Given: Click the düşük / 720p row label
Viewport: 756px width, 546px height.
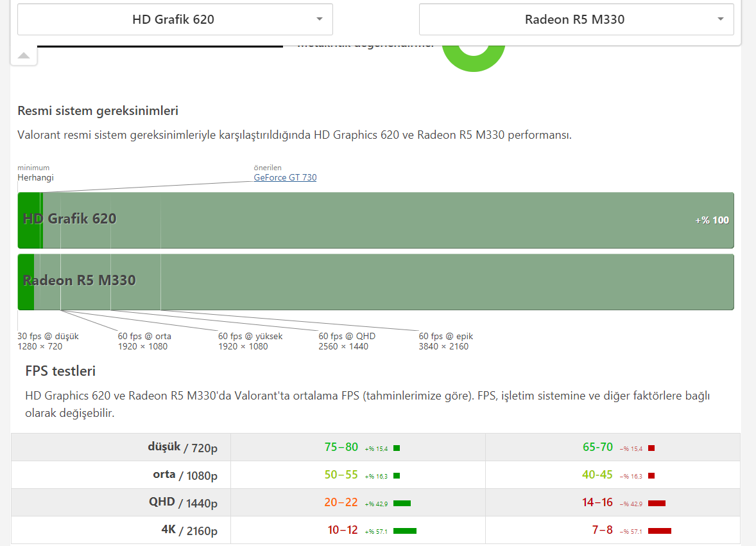Looking at the screenshot, I should click(x=182, y=447).
